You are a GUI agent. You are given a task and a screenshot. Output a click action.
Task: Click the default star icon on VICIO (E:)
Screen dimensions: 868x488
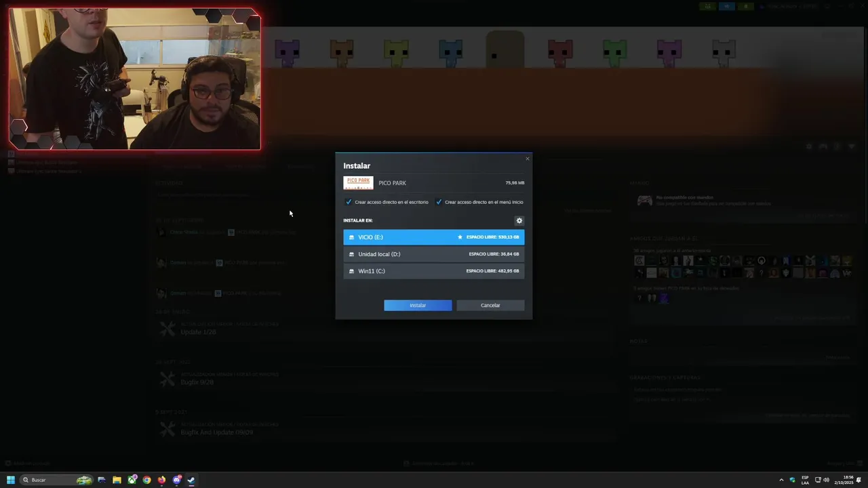click(460, 237)
